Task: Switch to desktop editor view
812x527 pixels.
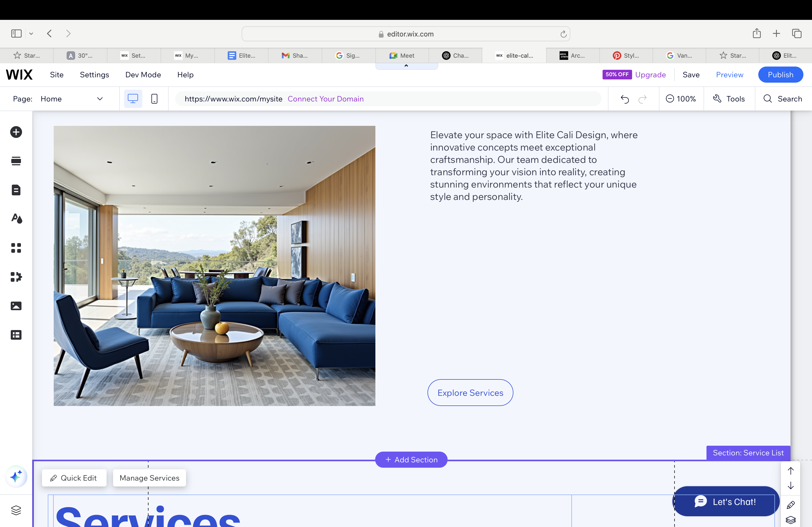Action: (133, 98)
